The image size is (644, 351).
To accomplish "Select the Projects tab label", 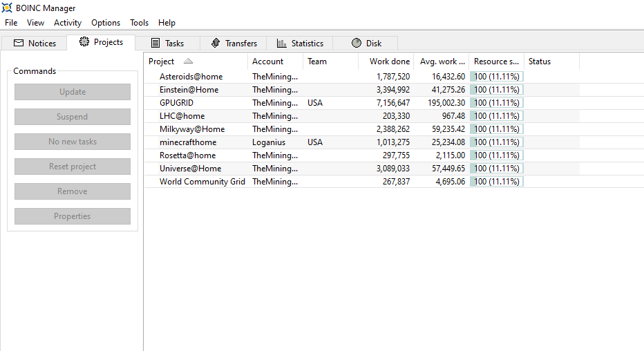I will click(x=108, y=42).
